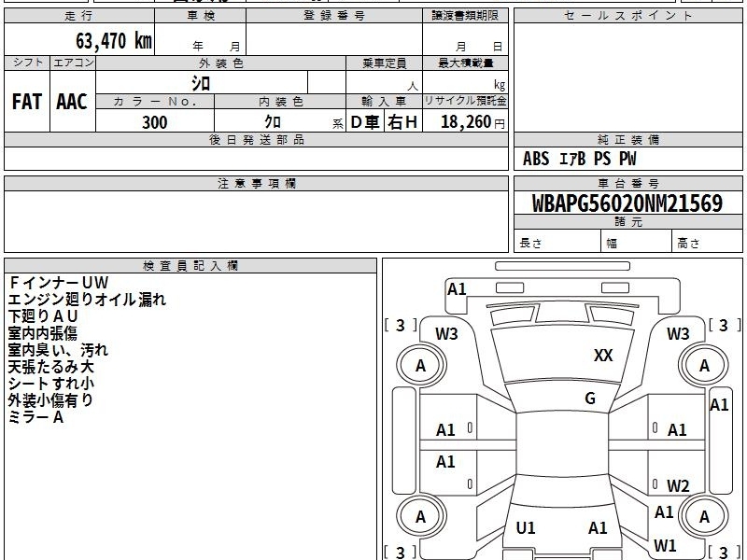The width and height of the screenshot is (747, 560).
Task: Click the 内装色 header
Action: (280, 102)
